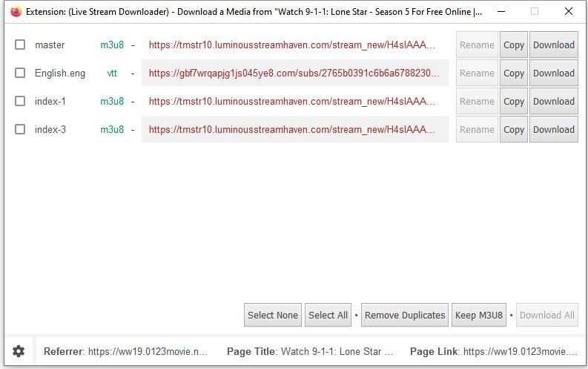This screenshot has width=588, height=369.
Task: Copy the master stream URL
Action: click(x=513, y=45)
